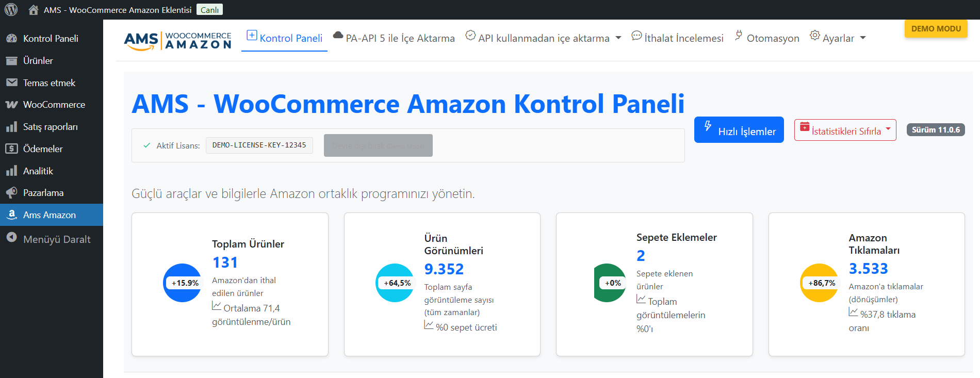Click the +64,5% progress circle on Ürün Görünümleri

395,283
